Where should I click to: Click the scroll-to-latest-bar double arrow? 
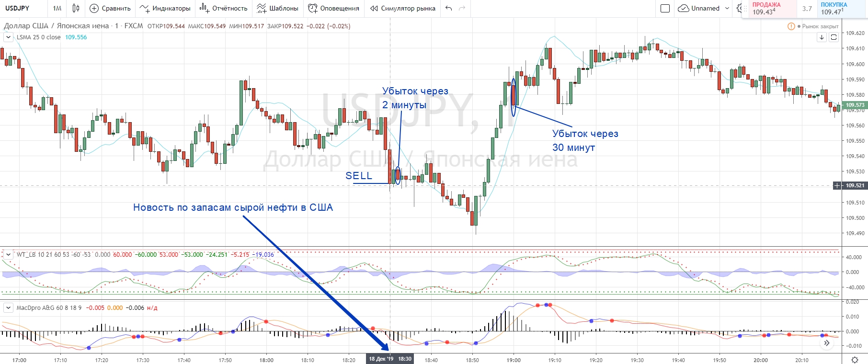[826, 343]
